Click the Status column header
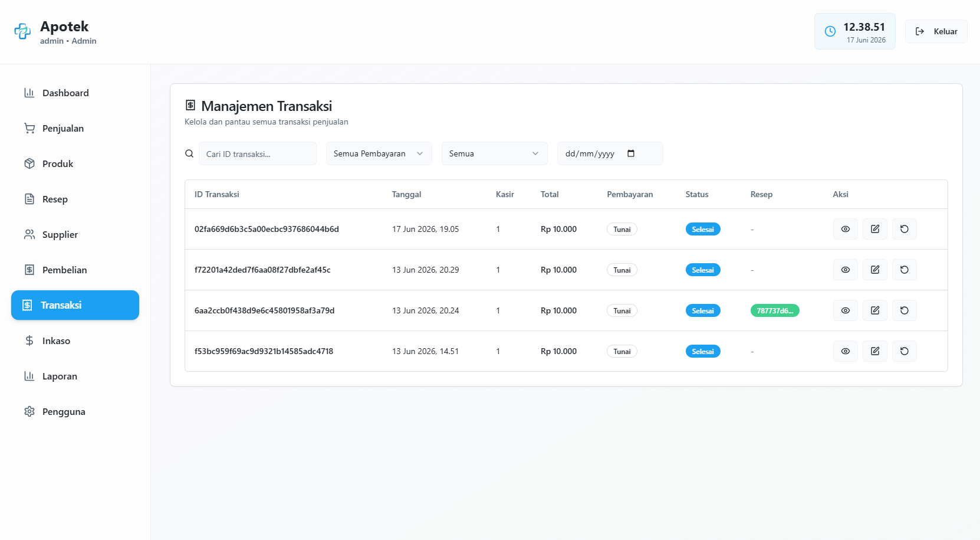980x540 pixels. [697, 194]
